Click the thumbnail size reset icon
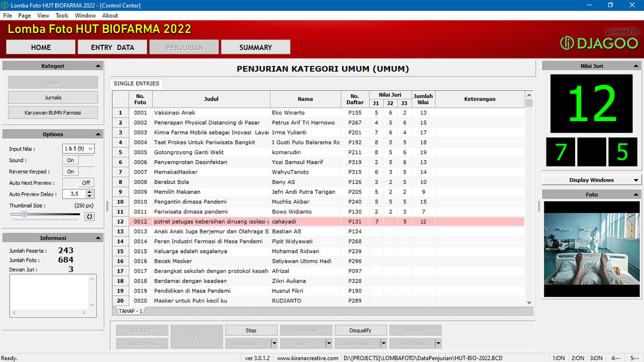The width and height of the screenshot is (644, 362). (x=90, y=216)
